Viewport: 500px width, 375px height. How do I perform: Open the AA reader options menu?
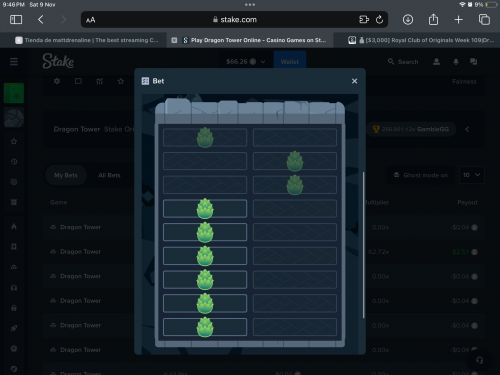pyautogui.click(x=90, y=20)
